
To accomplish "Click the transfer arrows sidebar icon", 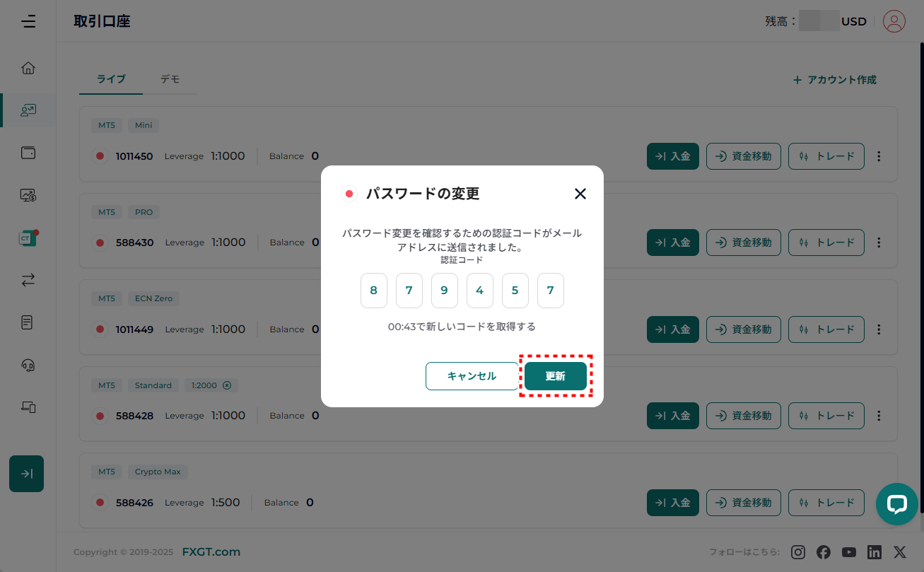I will 28,280.
